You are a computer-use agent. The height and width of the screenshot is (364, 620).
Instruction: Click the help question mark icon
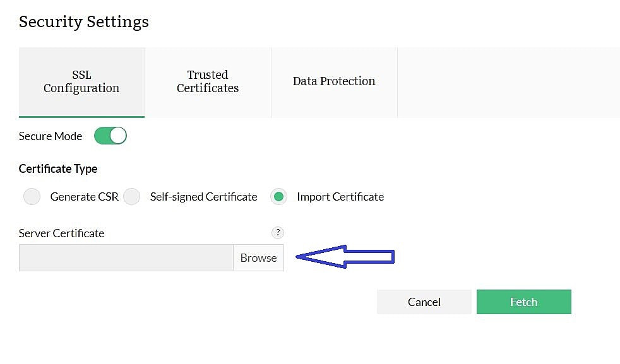pos(278,233)
